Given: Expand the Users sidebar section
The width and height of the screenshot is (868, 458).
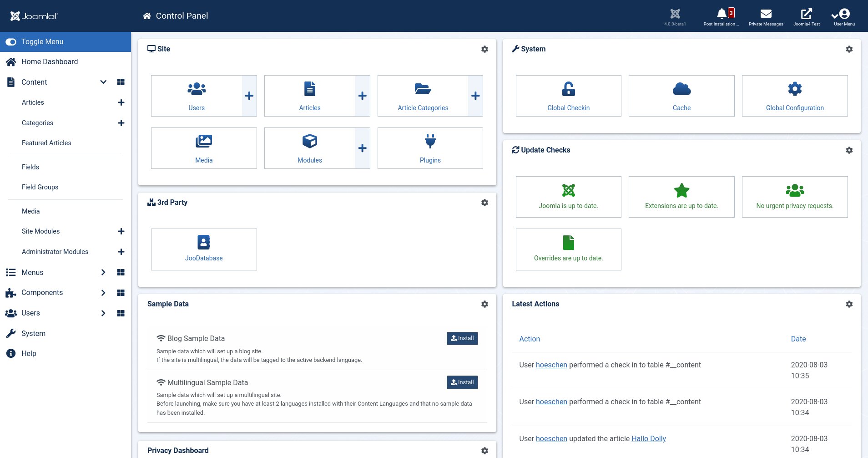Looking at the screenshot, I should [103, 313].
